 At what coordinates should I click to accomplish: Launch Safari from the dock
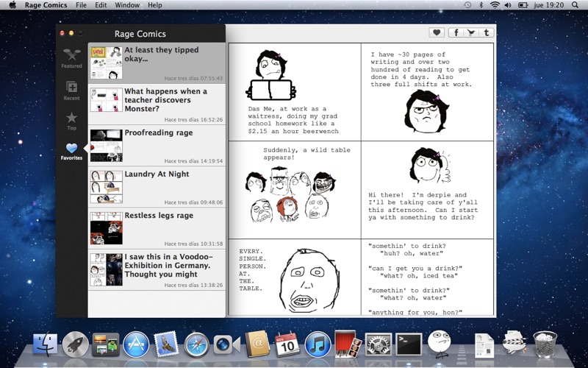pos(196,344)
